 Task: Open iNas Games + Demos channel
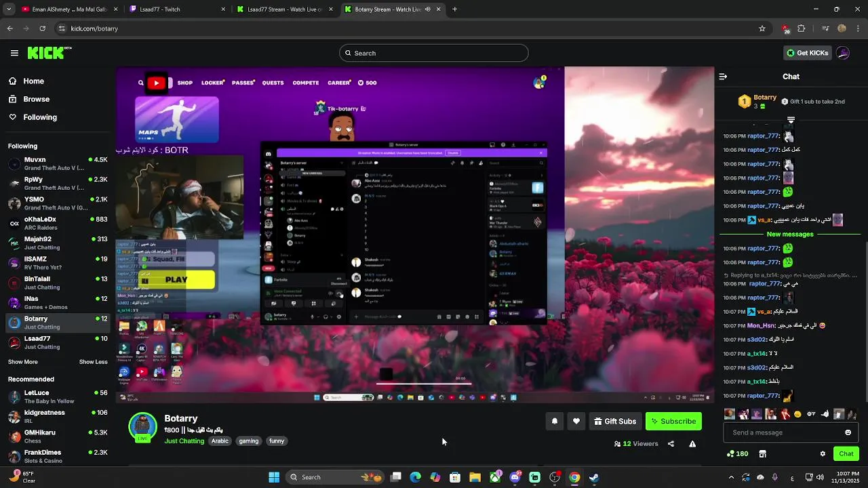[58, 302]
